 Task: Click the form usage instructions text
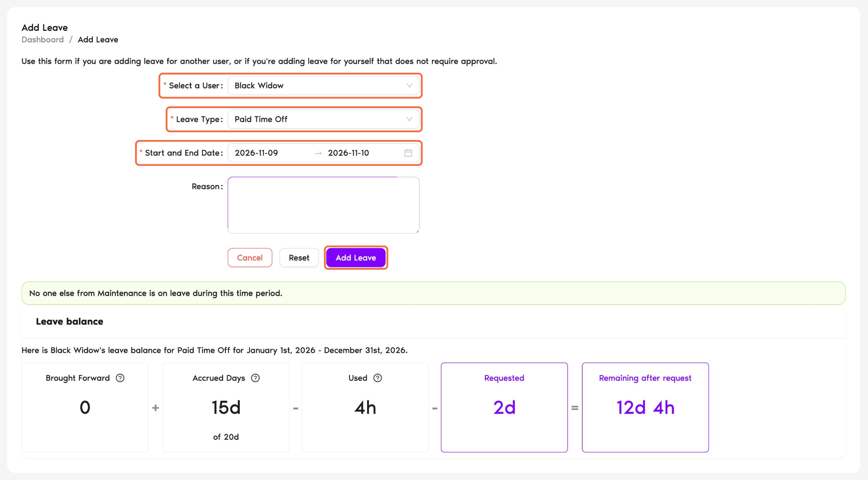click(259, 61)
